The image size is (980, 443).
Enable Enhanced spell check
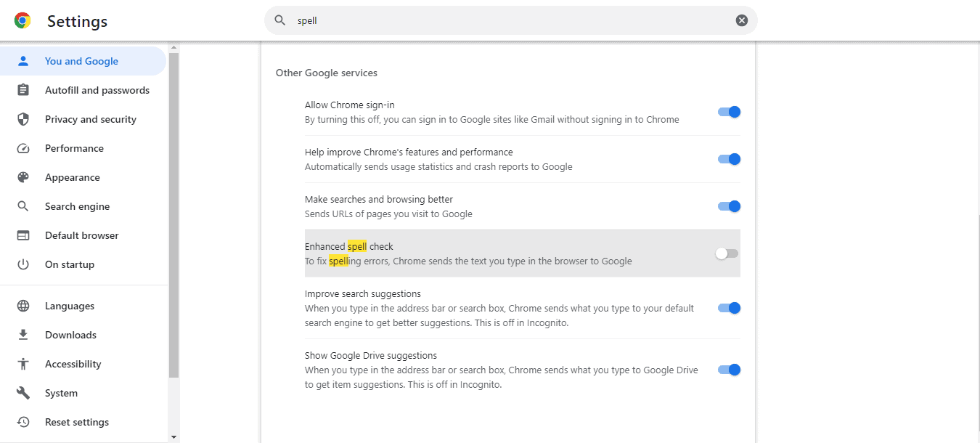click(x=727, y=253)
